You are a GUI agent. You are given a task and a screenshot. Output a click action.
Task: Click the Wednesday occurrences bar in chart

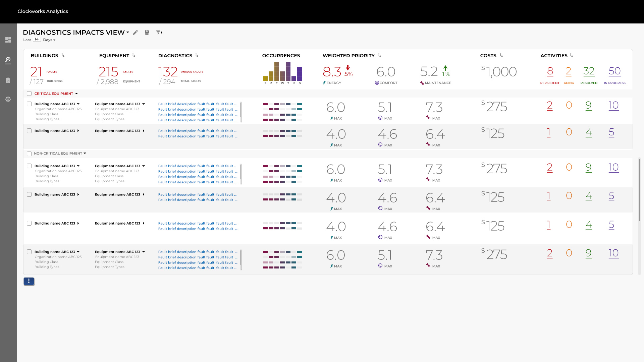pyautogui.click(x=282, y=76)
